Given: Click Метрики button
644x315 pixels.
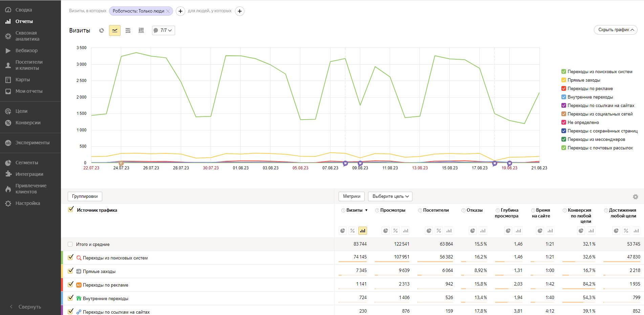Looking at the screenshot, I should coord(351,196).
